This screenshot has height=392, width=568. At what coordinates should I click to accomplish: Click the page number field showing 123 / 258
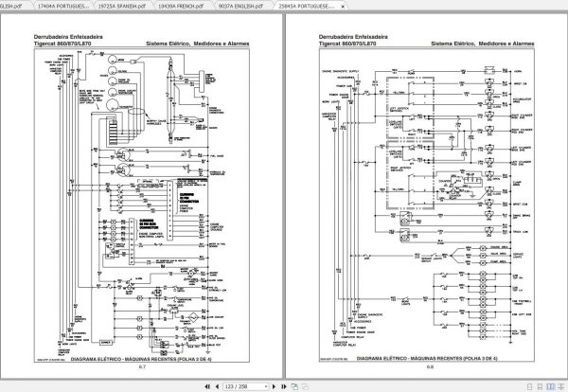pos(243,386)
